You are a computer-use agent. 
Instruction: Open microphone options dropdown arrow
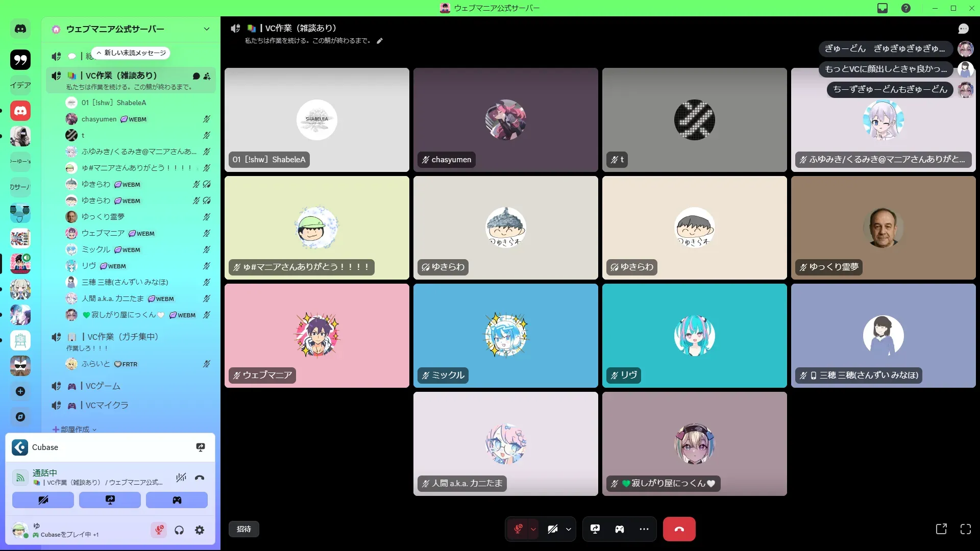pos(533,529)
